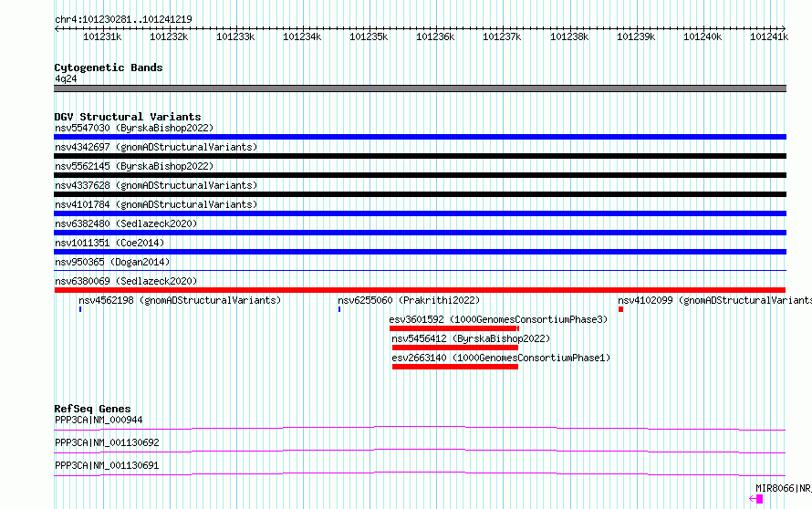The image size is (812, 509).
Task: Select the thin blue nsv950365 line
Action: [420, 270]
